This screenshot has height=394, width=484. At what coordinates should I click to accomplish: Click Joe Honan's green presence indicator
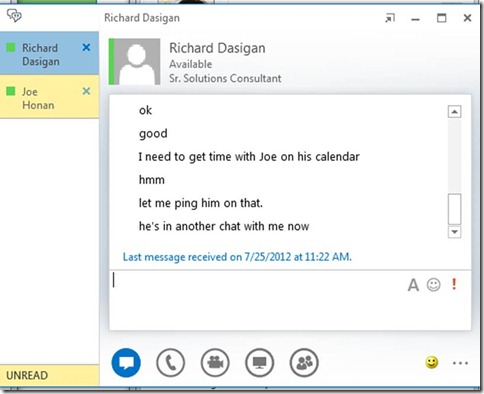coord(11,91)
